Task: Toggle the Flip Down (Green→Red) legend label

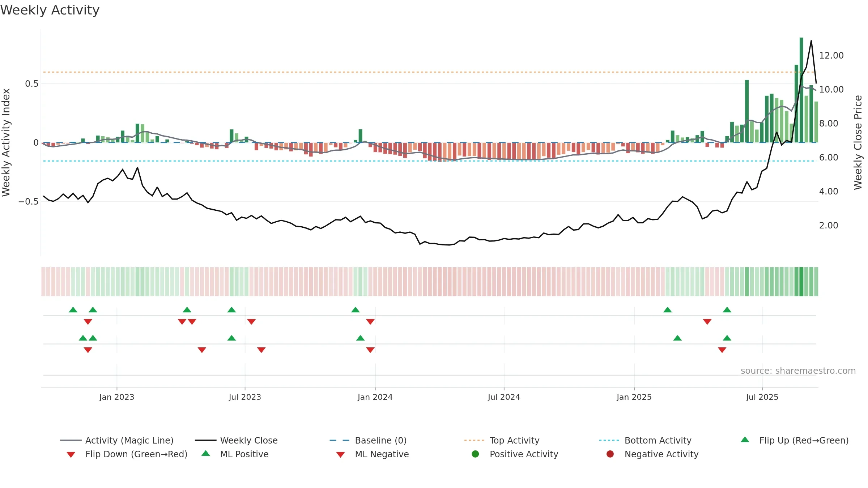Action: click(136, 454)
